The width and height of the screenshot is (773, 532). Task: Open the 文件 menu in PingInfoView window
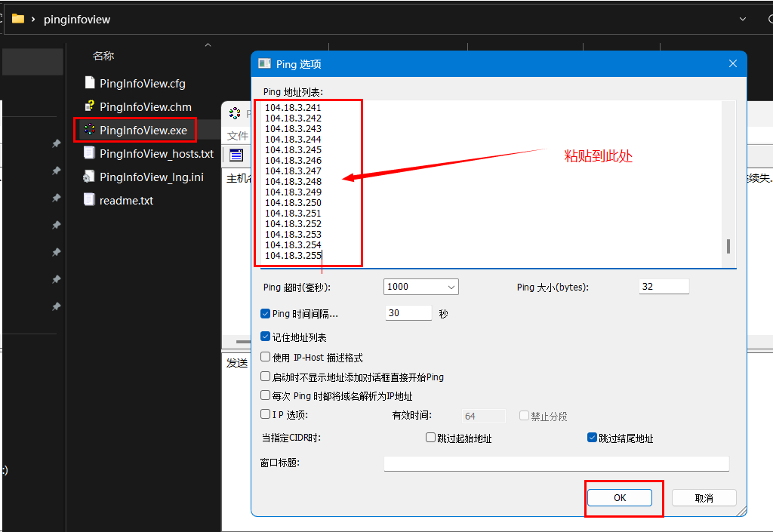tap(237, 136)
